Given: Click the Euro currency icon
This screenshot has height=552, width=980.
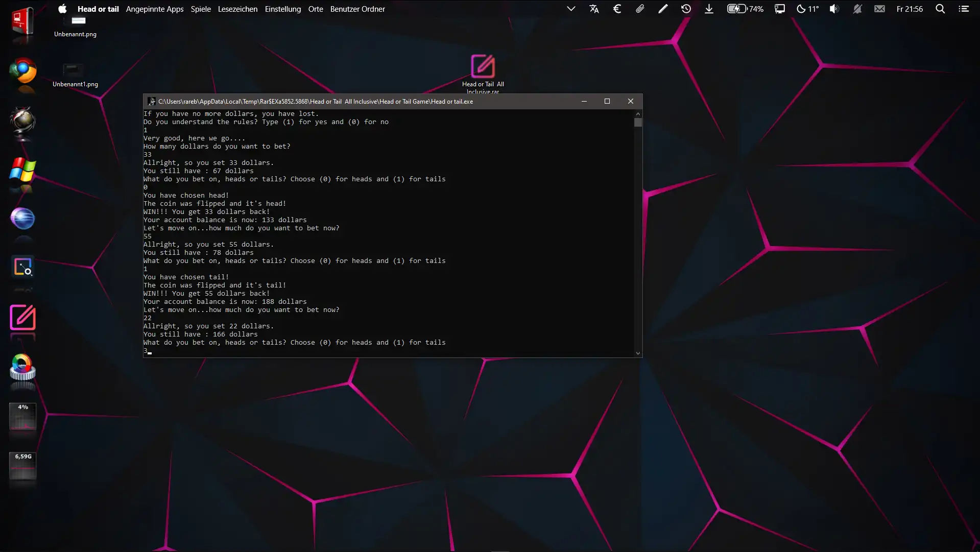Looking at the screenshot, I should pyautogui.click(x=617, y=9).
